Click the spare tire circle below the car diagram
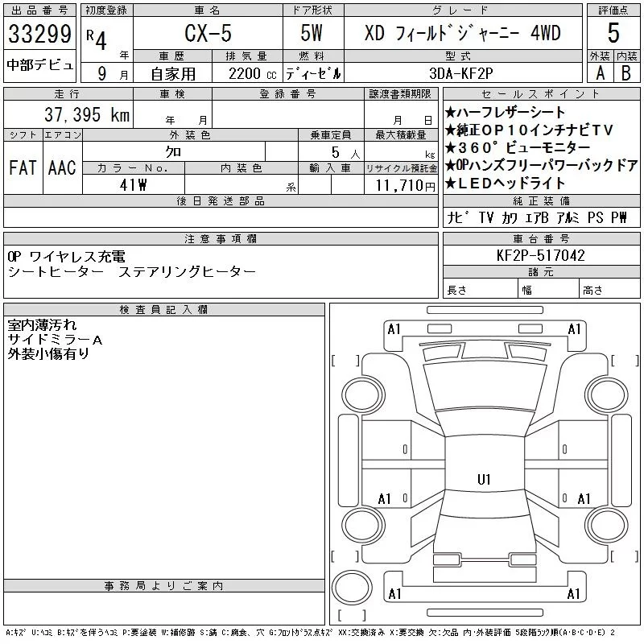Image resolution: width=644 pixels, height=644 pixels. click(351, 585)
